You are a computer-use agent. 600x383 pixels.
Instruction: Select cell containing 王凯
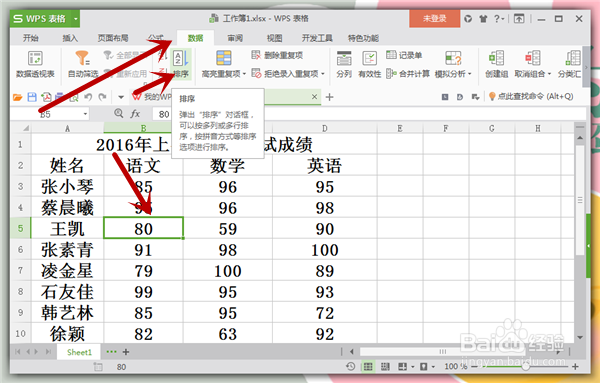(x=67, y=228)
